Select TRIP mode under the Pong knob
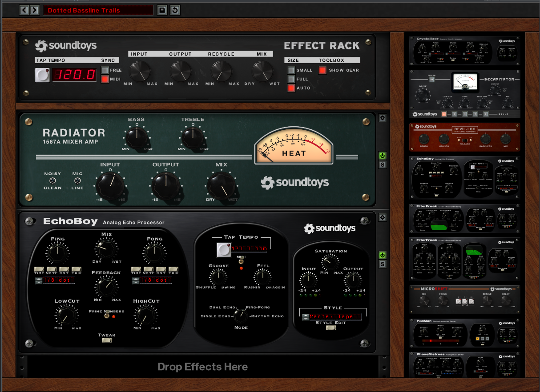 click(x=173, y=269)
